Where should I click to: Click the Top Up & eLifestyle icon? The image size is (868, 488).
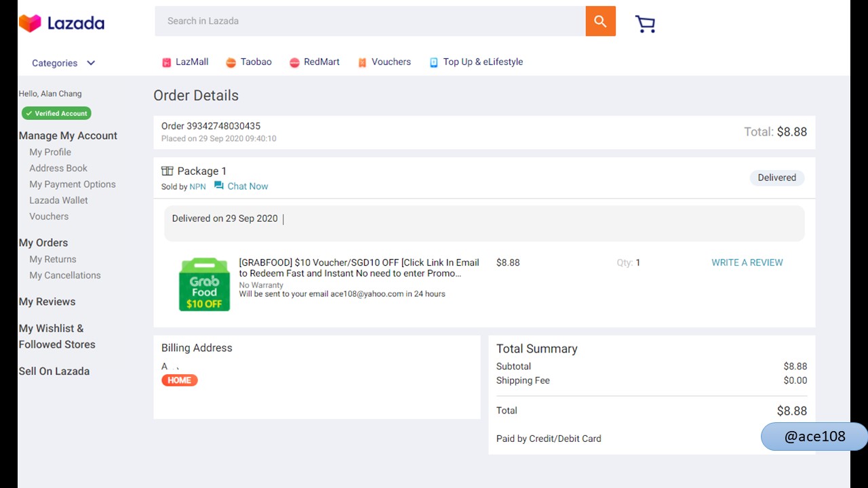click(x=434, y=62)
